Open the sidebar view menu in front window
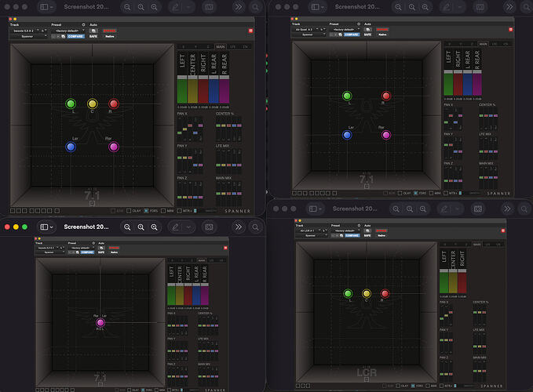Viewport: 533px width, 392px height. point(46,227)
